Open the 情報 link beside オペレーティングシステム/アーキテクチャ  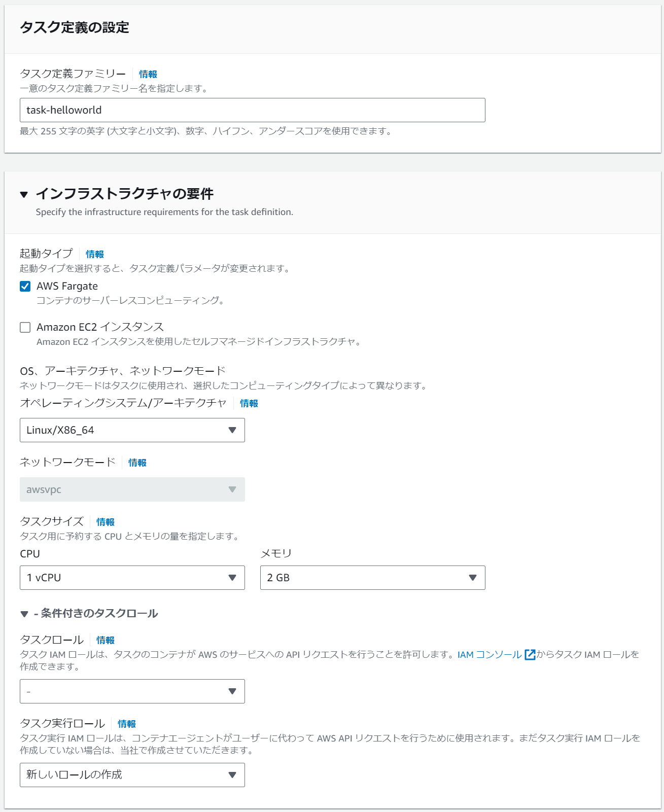click(x=249, y=403)
